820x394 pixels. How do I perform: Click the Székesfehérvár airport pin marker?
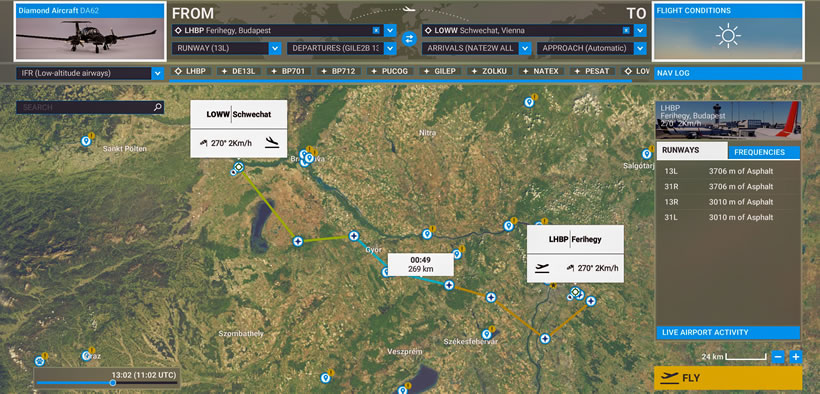(x=486, y=333)
